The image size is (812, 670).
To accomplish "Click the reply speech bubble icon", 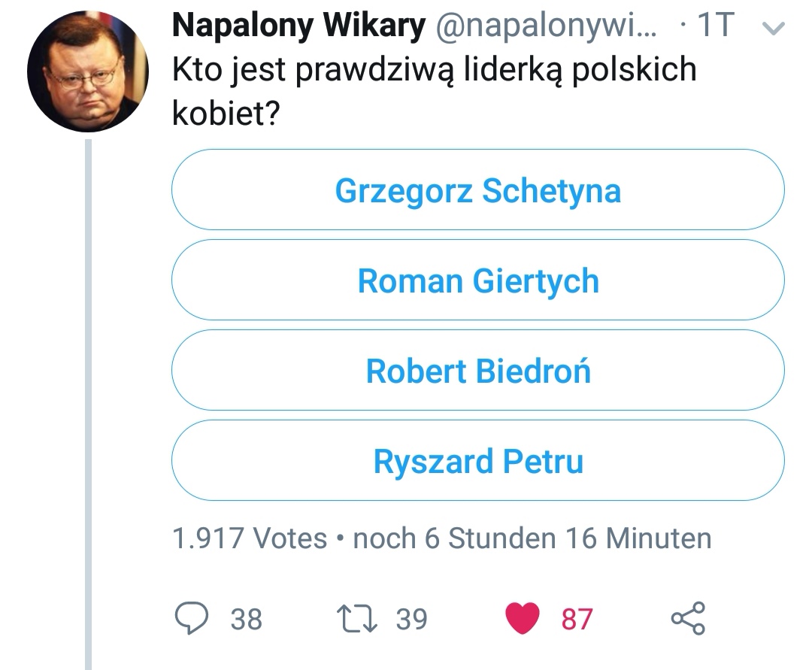I will pyautogui.click(x=191, y=618).
